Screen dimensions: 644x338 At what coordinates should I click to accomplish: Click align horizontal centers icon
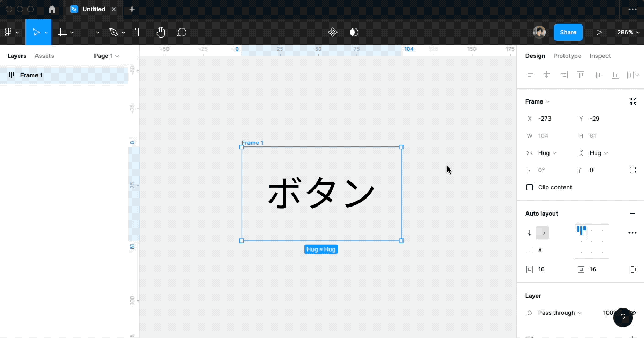click(x=546, y=75)
